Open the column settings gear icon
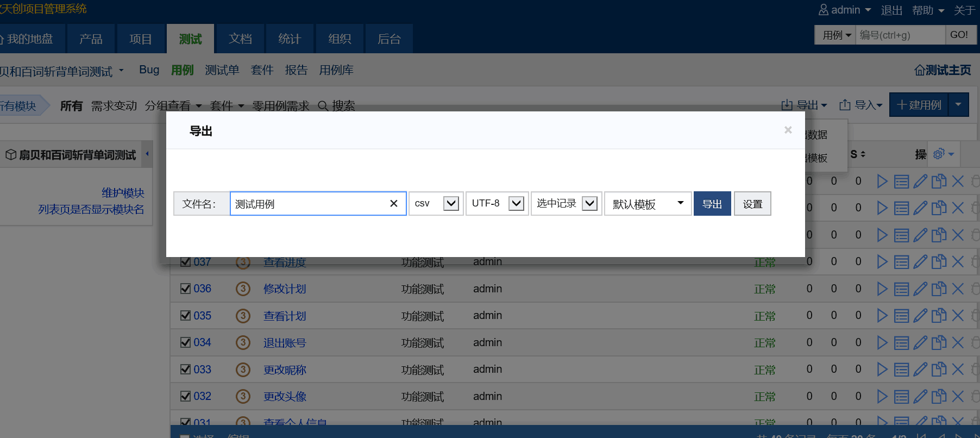Screen dimensions: 980x438 pyautogui.click(x=939, y=154)
